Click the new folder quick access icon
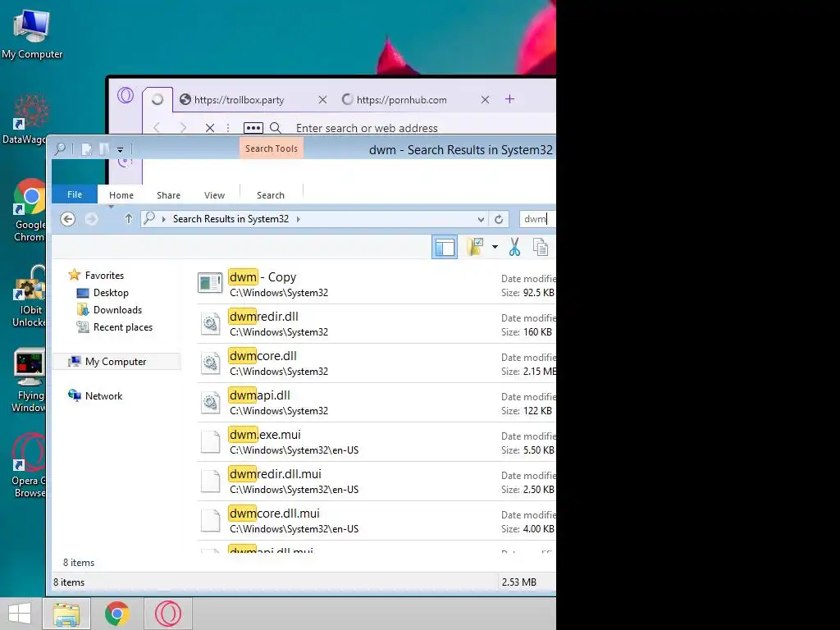This screenshot has width=840, height=630. (x=104, y=149)
